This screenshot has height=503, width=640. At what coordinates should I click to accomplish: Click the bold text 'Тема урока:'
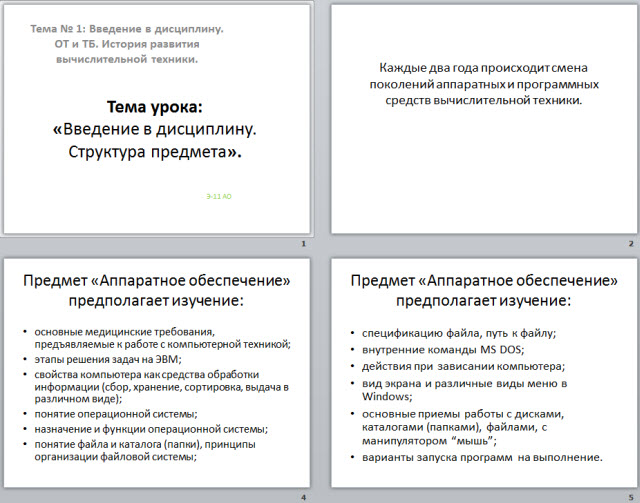coord(155,107)
